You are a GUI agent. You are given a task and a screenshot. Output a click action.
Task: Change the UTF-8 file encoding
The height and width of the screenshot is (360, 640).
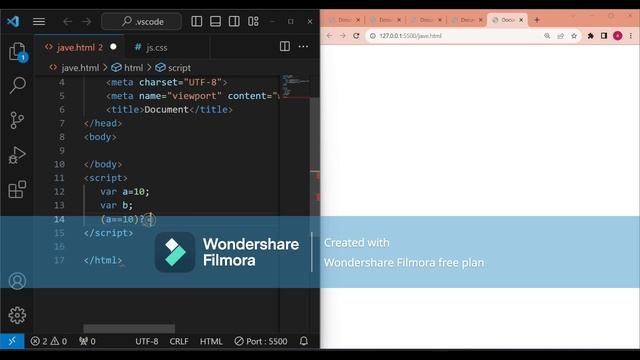point(147,341)
